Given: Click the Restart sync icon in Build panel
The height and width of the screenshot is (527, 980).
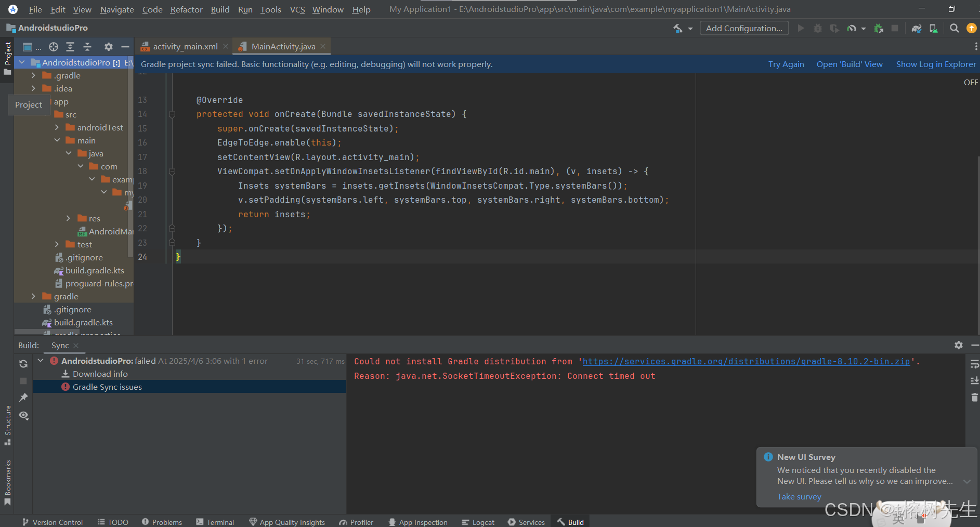Looking at the screenshot, I should tap(23, 364).
